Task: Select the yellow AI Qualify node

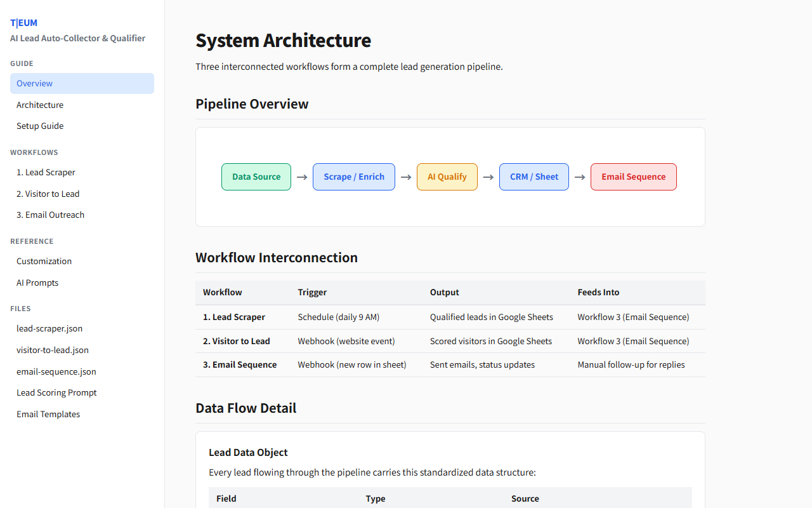Action: 447,177
